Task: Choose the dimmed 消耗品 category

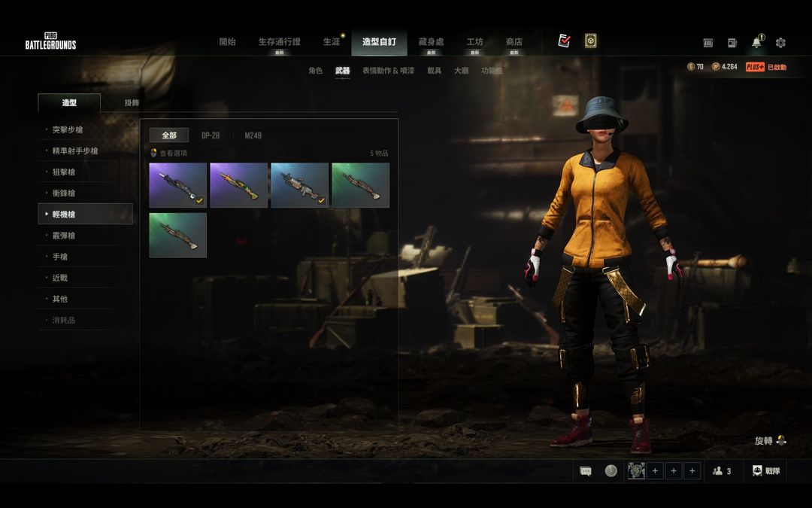Action: coord(86,321)
